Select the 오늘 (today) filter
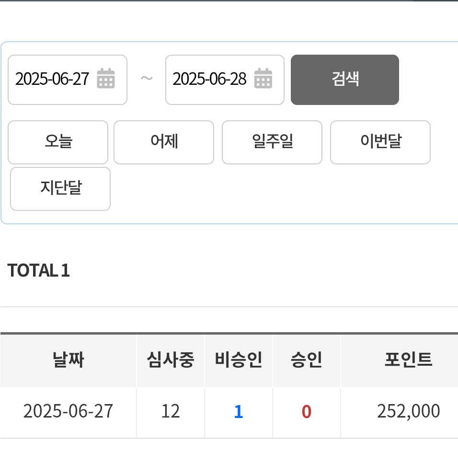 click(58, 142)
